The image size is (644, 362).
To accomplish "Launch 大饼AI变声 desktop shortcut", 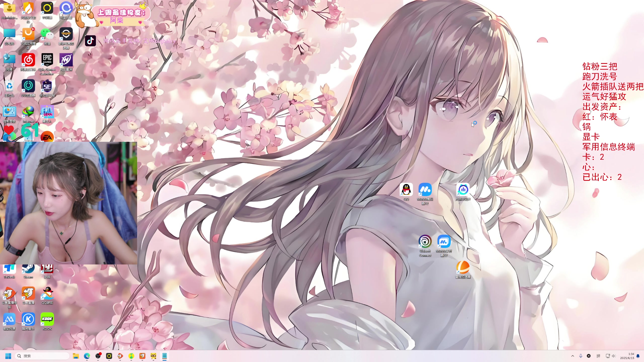I will (463, 192).
